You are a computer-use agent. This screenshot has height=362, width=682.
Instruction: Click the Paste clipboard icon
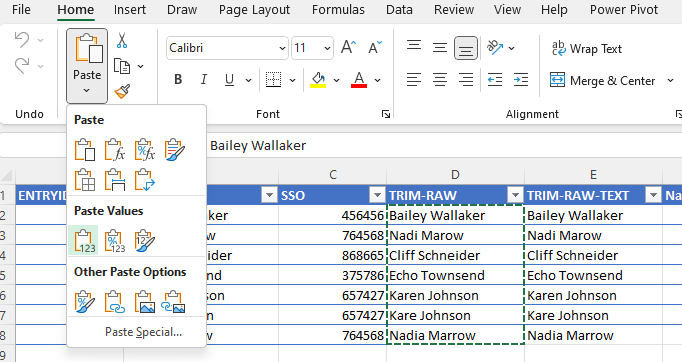88,48
